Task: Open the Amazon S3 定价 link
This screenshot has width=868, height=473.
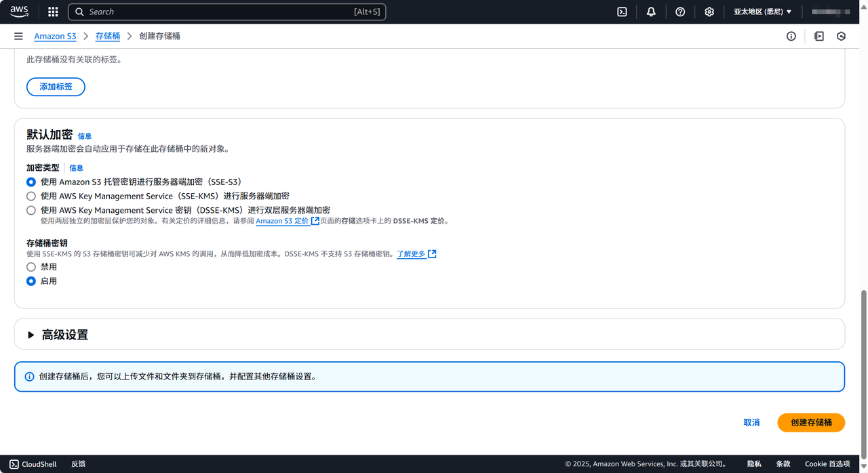Action: pos(282,221)
